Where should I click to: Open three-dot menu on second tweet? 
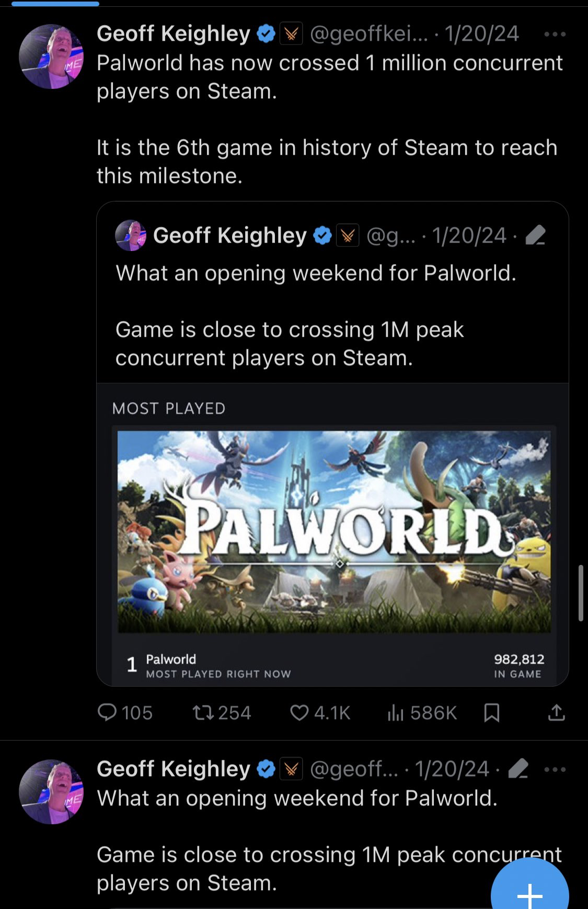(555, 769)
